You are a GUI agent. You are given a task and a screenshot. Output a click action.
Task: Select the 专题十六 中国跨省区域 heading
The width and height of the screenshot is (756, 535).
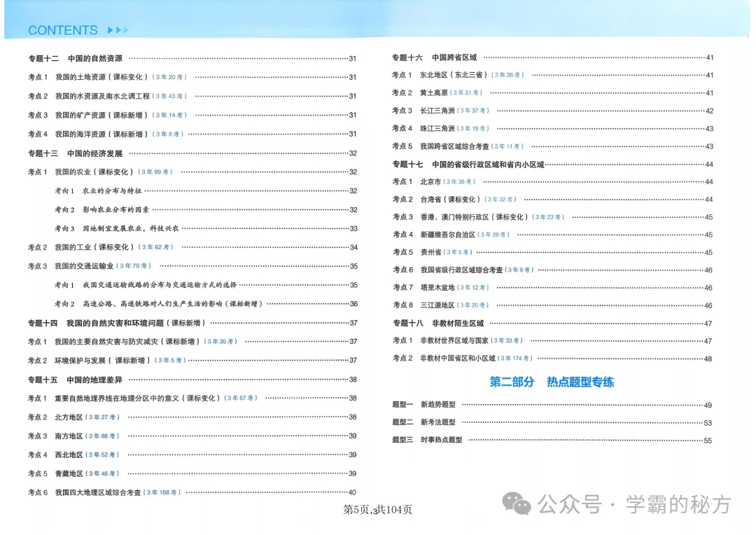tap(434, 58)
